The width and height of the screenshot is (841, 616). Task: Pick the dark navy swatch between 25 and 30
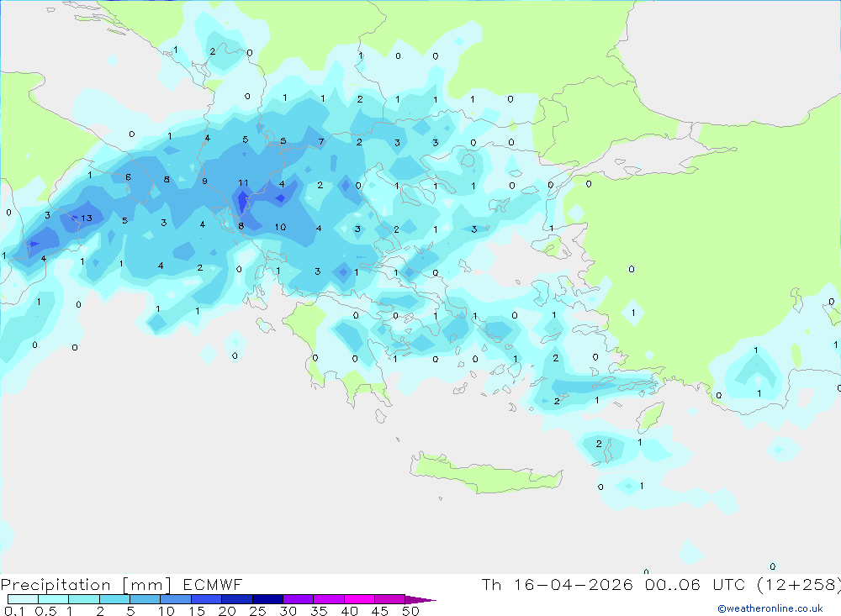click(x=267, y=599)
